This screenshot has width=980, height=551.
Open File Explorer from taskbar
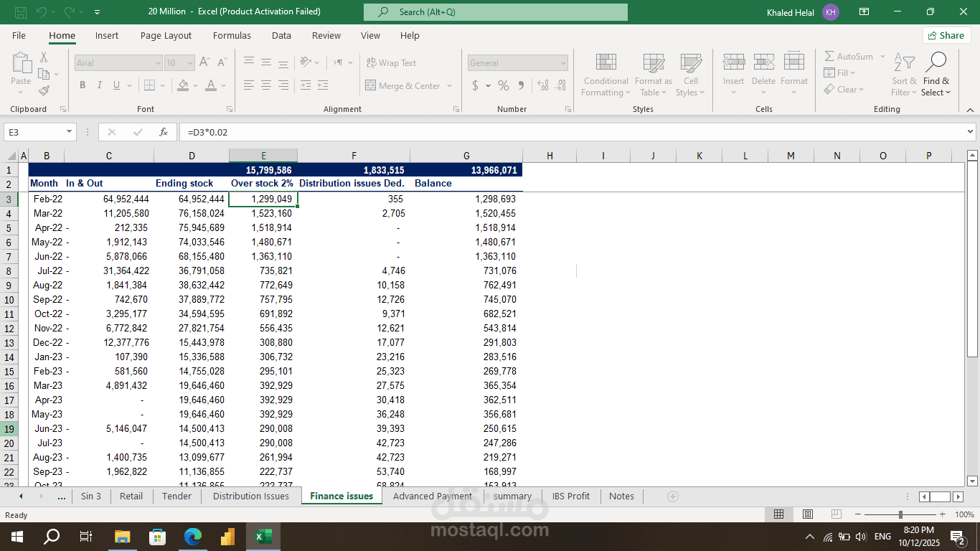click(x=122, y=536)
